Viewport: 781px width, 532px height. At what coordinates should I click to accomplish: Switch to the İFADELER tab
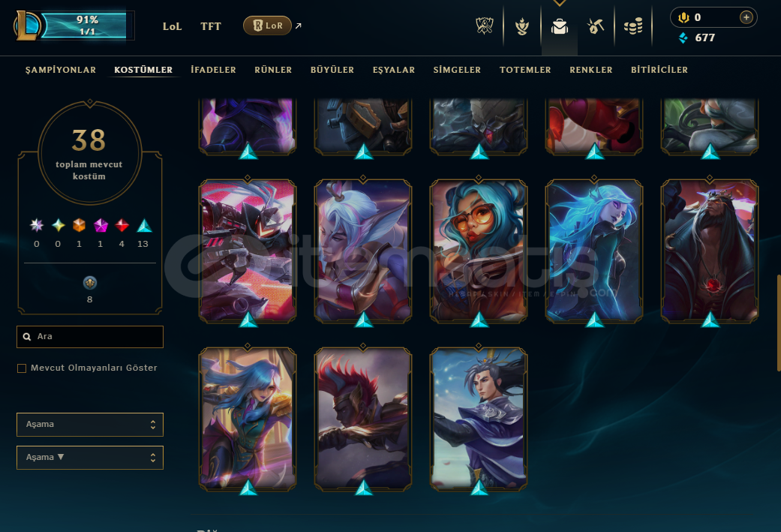[213, 70]
